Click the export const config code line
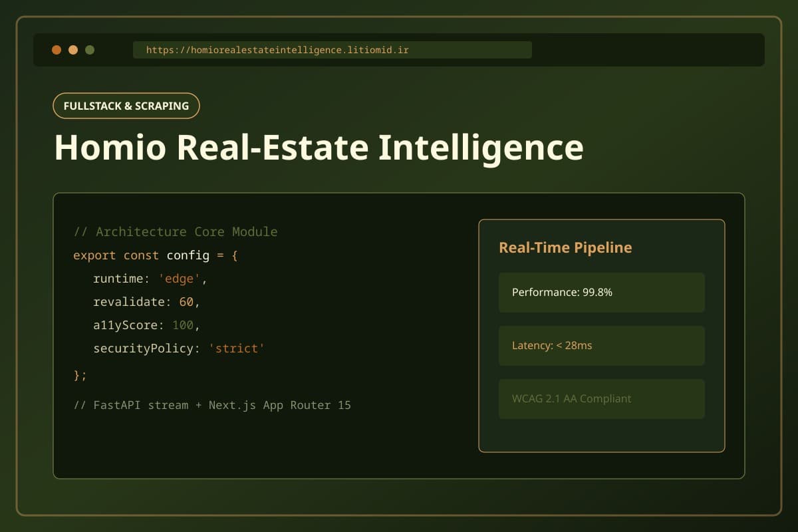 (156, 255)
